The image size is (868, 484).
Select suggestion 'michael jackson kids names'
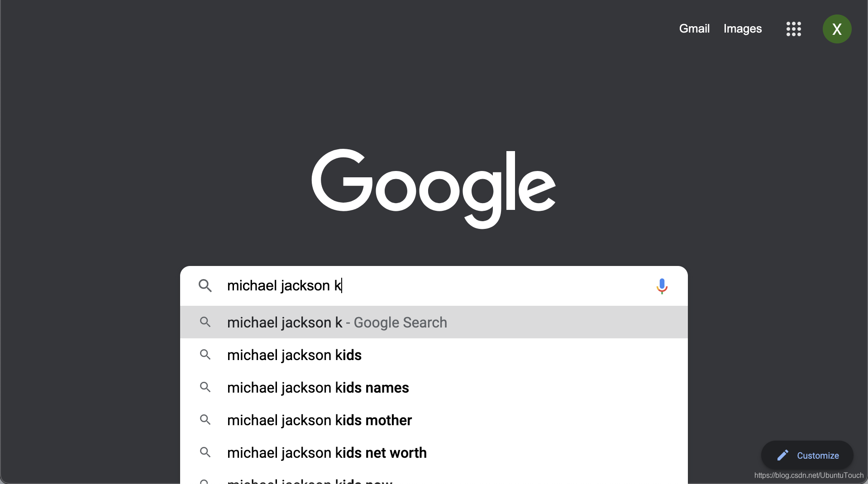click(317, 388)
